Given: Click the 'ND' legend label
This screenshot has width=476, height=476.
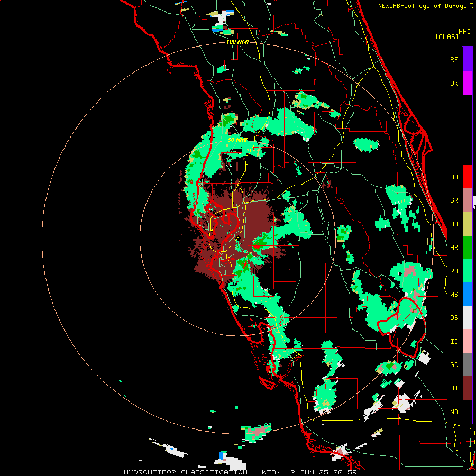Looking at the screenshot, I should click(x=454, y=412).
